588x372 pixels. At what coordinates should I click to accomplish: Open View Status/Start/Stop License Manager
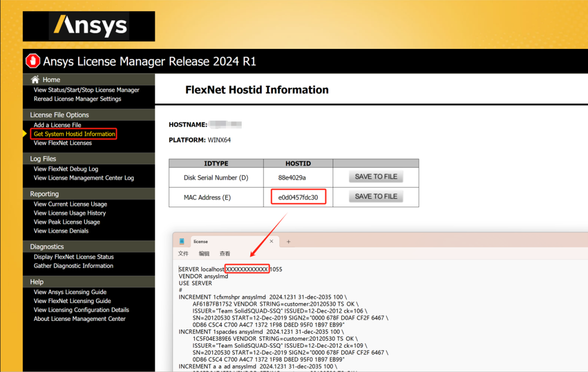87,90
